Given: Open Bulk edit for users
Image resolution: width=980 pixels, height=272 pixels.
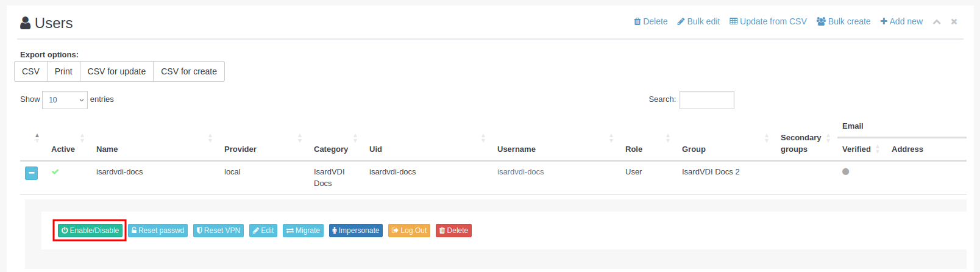Looking at the screenshot, I should click(698, 21).
